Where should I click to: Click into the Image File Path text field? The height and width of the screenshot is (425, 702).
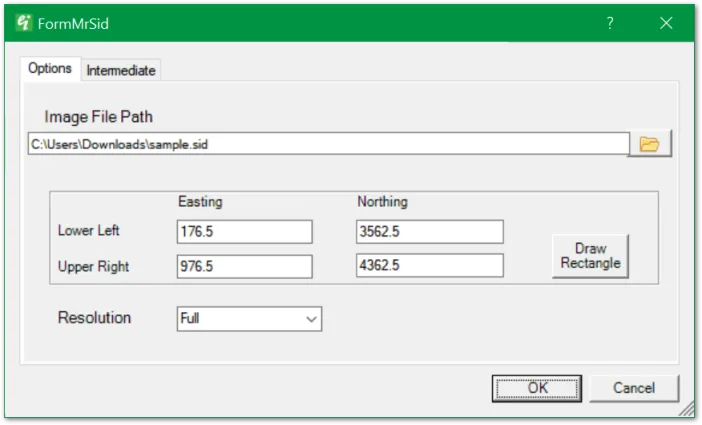tap(328, 144)
